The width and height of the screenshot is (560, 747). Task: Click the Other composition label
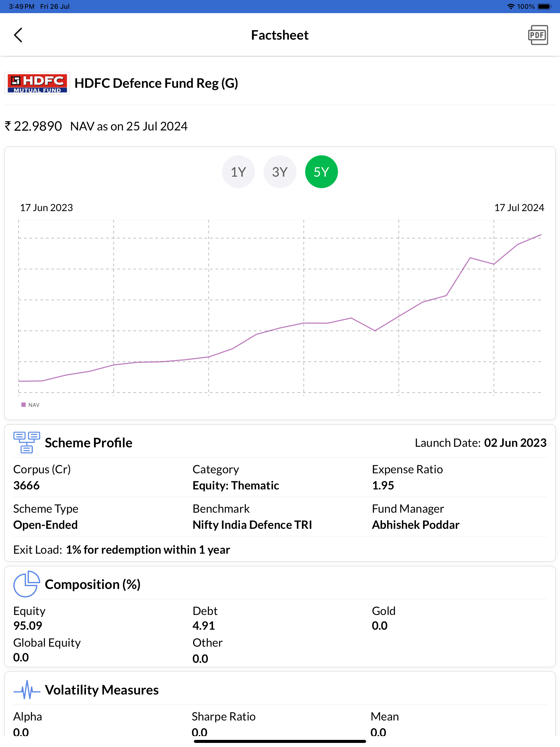pyautogui.click(x=207, y=643)
